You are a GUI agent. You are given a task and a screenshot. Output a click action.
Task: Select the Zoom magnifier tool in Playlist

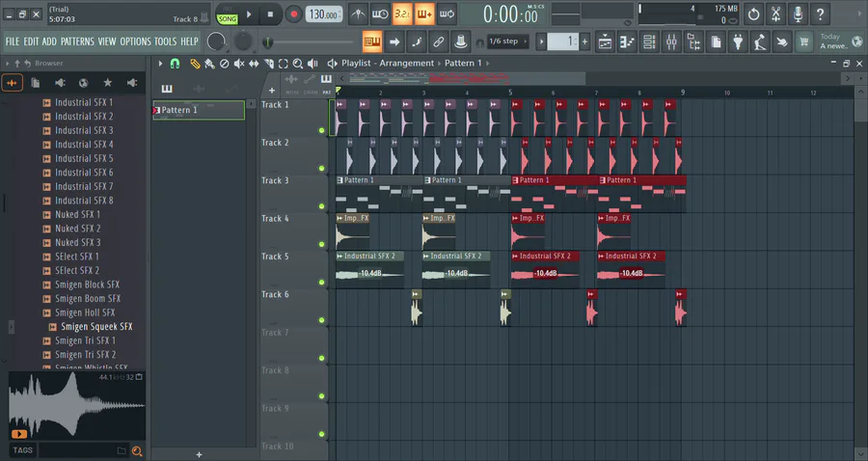point(298,64)
